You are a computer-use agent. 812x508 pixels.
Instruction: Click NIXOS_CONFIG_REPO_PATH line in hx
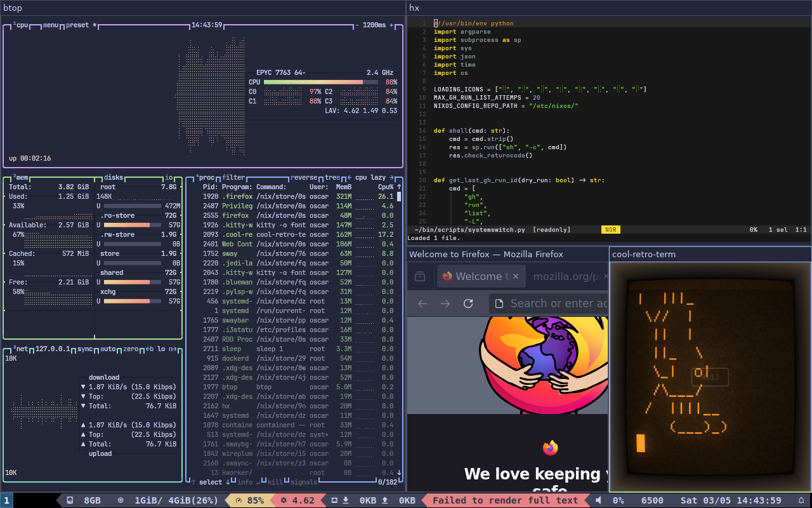tap(506, 106)
